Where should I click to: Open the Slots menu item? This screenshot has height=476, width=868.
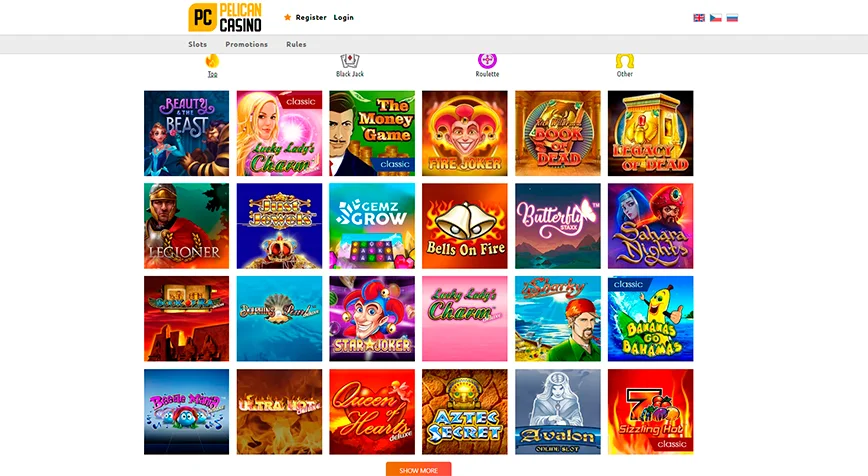click(198, 44)
